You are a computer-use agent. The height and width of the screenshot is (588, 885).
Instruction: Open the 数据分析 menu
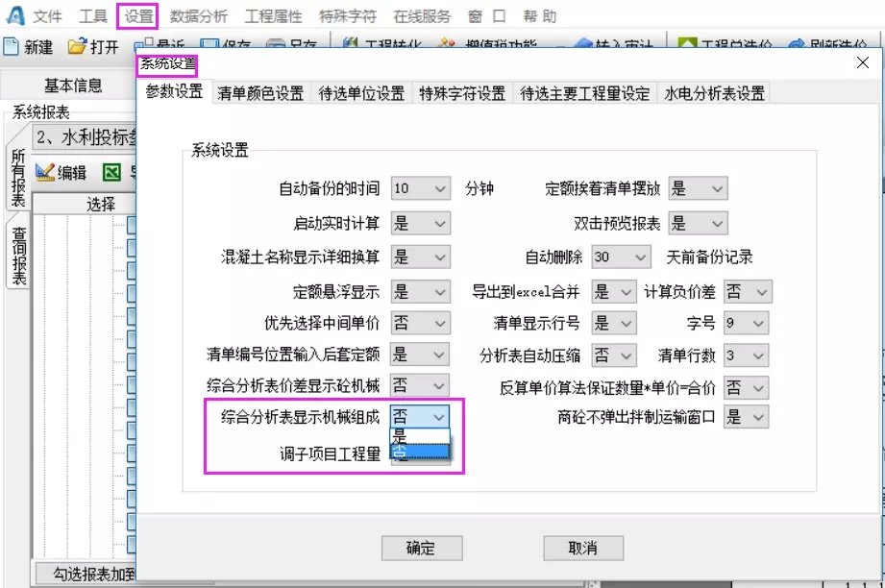(x=199, y=16)
